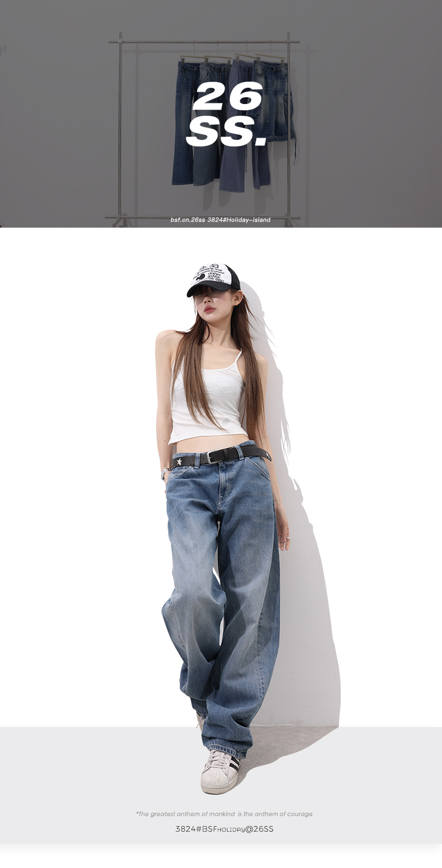Select the 3824#BSFholiday@26SS text at bottom
442x868 pixels.
[x=224, y=829]
